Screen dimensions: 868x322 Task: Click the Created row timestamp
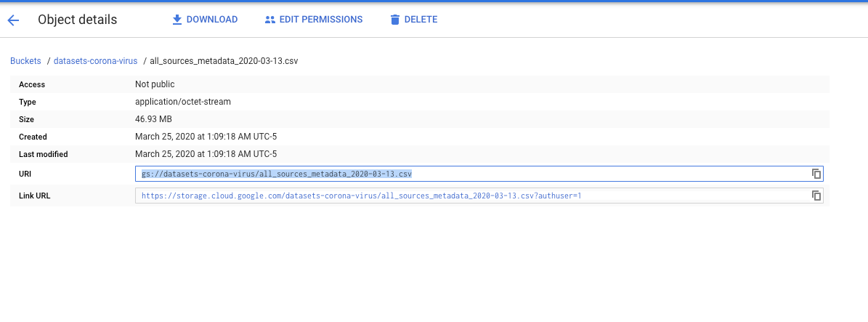click(206, 137)
